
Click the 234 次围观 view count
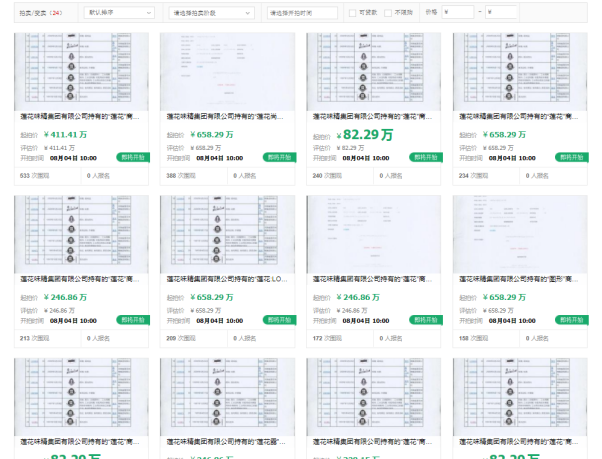(473, 176)
